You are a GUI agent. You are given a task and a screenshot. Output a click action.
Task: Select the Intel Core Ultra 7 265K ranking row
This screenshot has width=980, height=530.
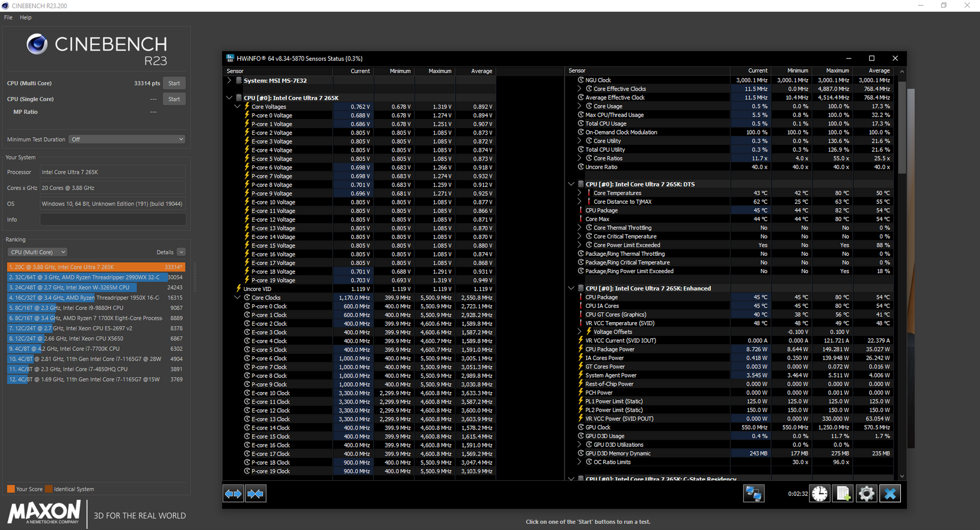pos(96,267)
